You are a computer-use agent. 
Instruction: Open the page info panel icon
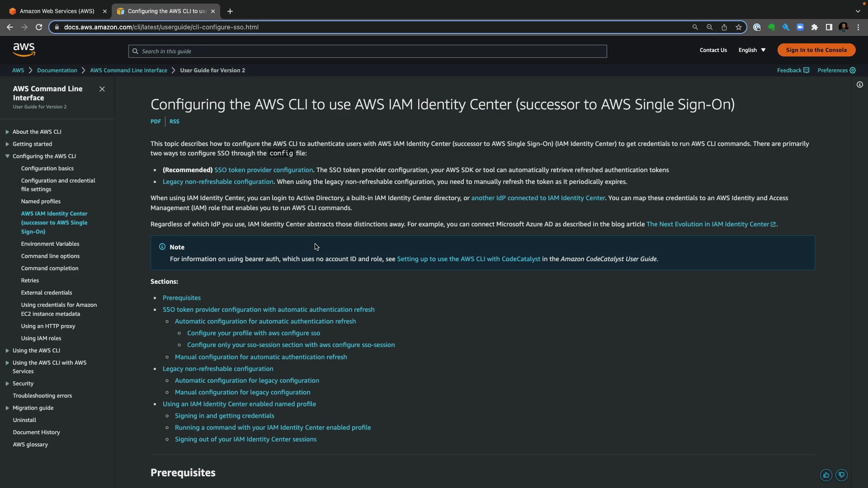click(859, 85)
